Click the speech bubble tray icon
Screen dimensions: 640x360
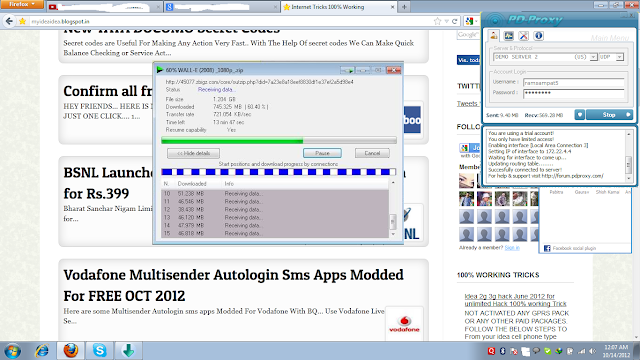tap(536, 351)
